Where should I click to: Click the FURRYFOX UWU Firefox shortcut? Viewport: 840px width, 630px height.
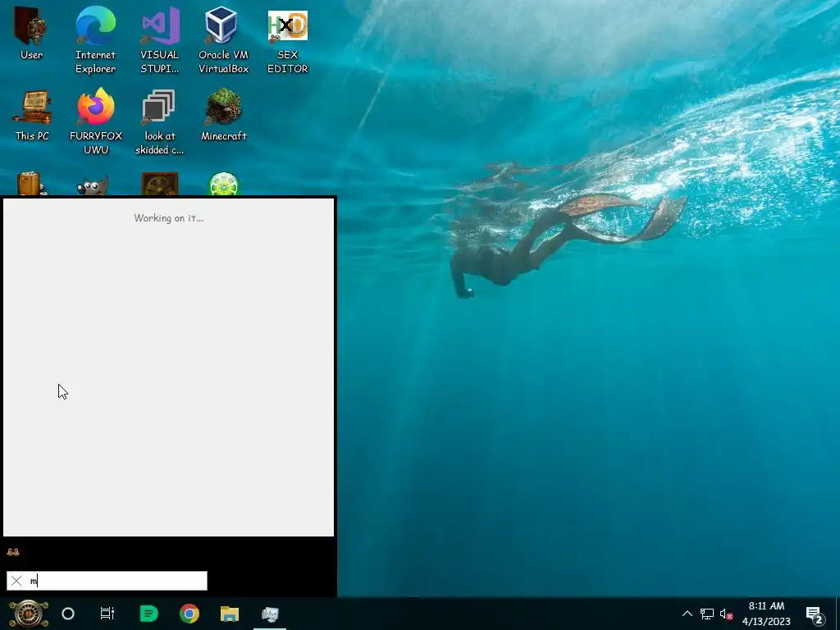pos(96,121)
